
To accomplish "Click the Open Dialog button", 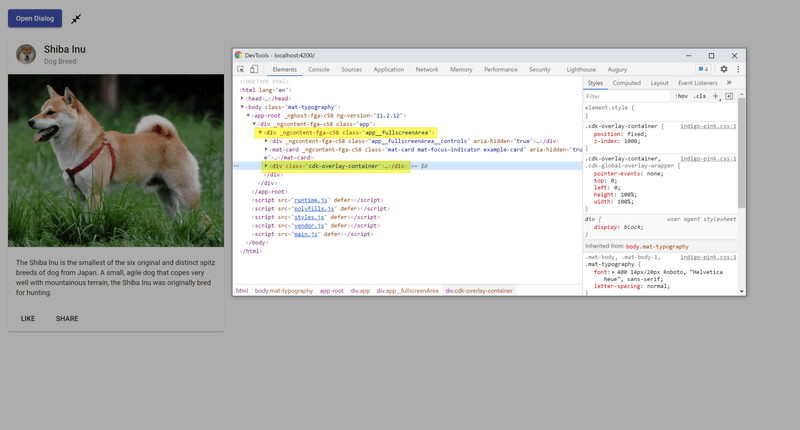I will 35,18.
